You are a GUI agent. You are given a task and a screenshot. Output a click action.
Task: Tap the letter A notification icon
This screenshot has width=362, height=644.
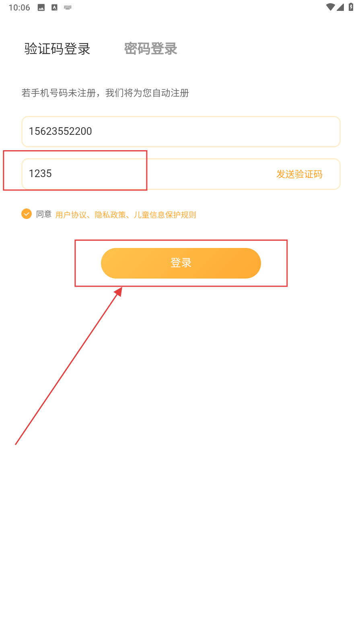[x=54, y=8]
